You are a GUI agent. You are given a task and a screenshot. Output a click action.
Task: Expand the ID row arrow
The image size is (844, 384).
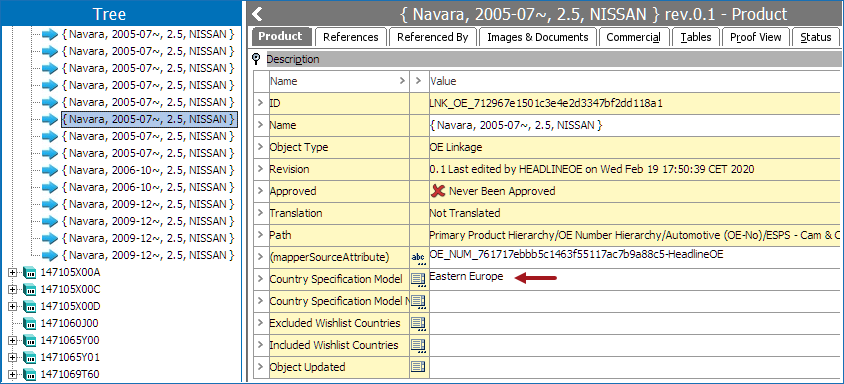tap(261, 103)
